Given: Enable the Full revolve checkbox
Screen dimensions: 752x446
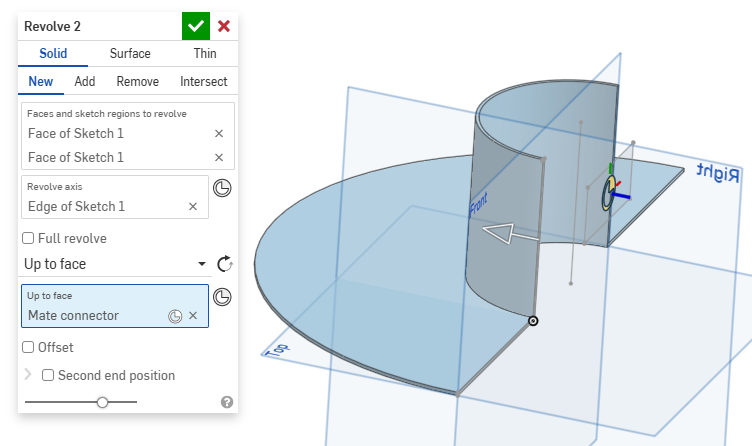Looking at the screenshot, I should (29, 239).
